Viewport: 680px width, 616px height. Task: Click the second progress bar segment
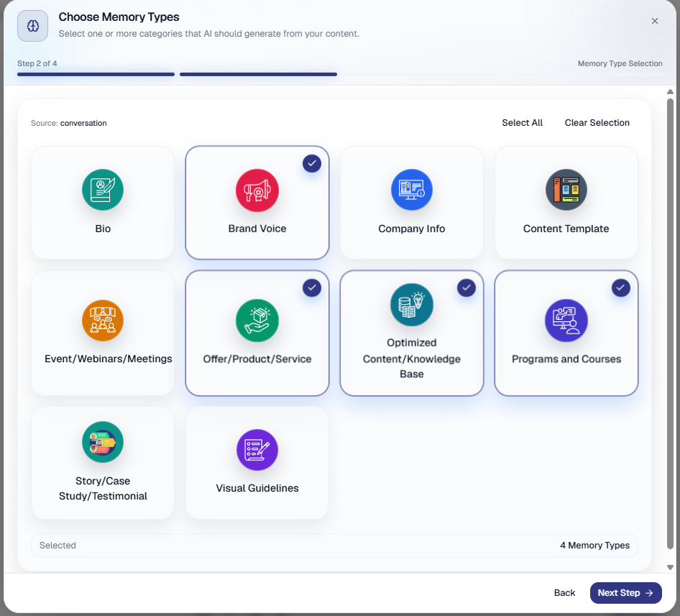tap(258, 75)
